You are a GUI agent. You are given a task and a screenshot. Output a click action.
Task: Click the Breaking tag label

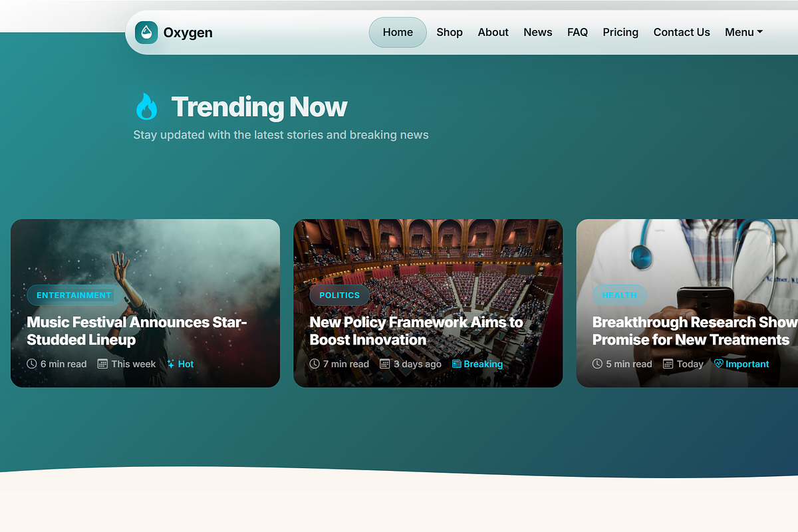(483, 364)
